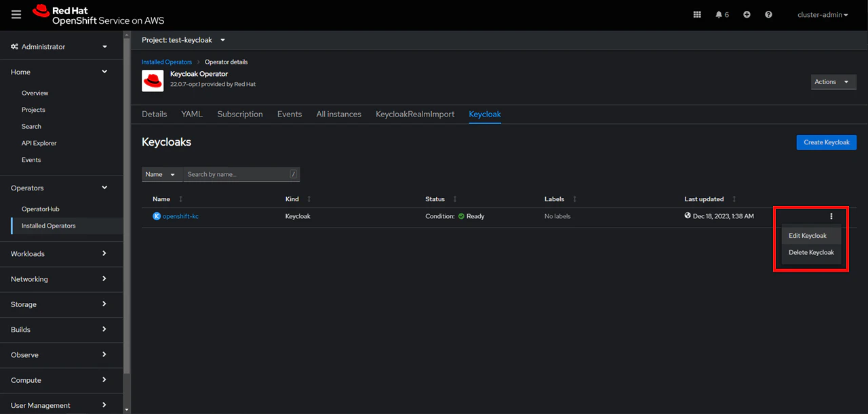Viewport: 868px width, 414px height.
Task: Sort table by the Status column
Action: (441, 199)
